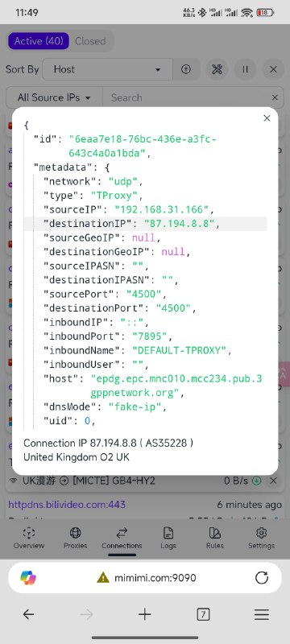
Task: Open All Source IPs dropdown
Action: pyautogui.click(x=54, y=97)
